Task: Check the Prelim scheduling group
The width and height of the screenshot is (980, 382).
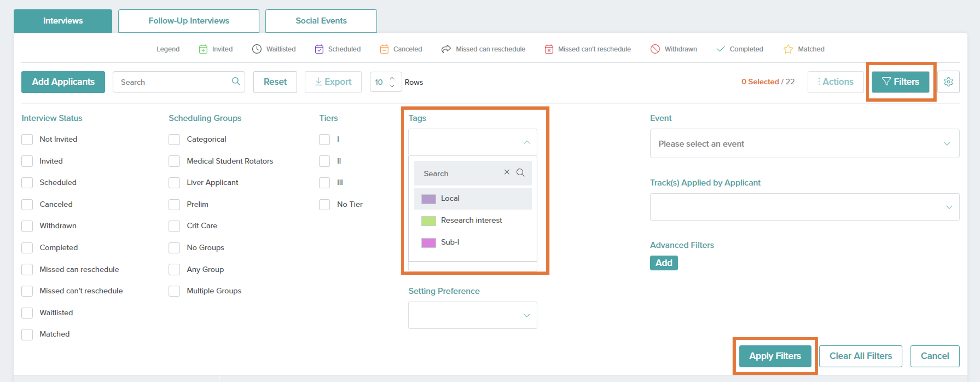Action: pyautogui.click(x=174, y=204)
